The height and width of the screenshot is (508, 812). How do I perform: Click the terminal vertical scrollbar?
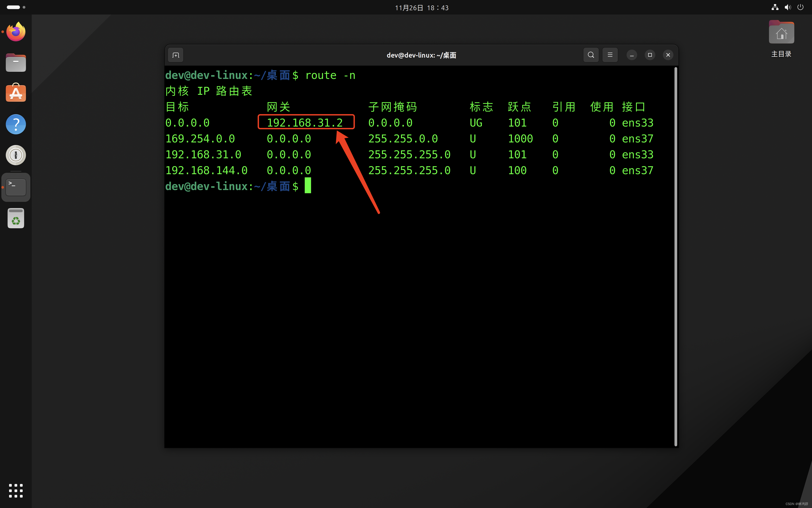(676, 257)
